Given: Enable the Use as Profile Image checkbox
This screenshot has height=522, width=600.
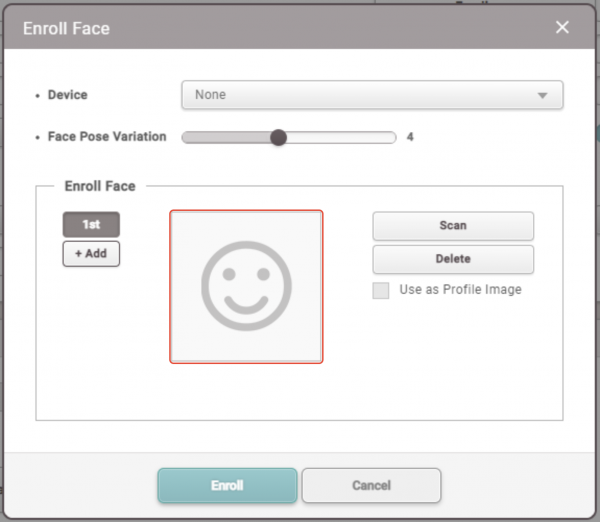Looking at the screenshot, I should pyautogui.click(x=381, y=291).
